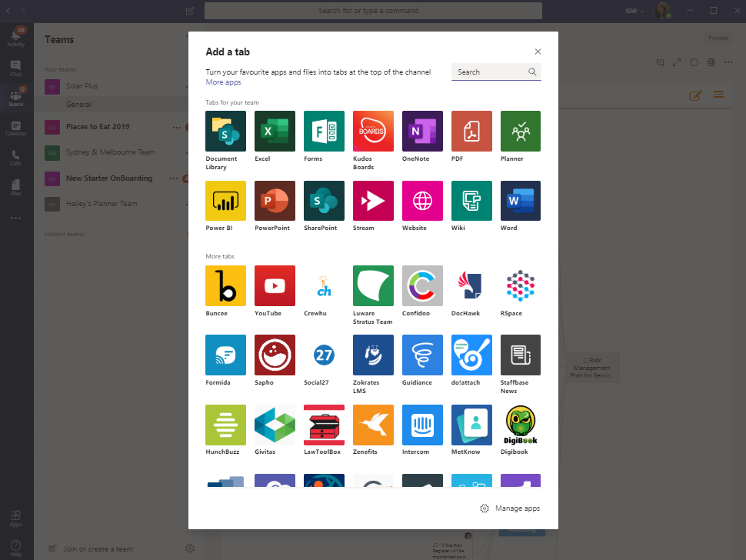Pick the RSpace app tile
Viewport: 746px width, 560px height.
(521, 285)
